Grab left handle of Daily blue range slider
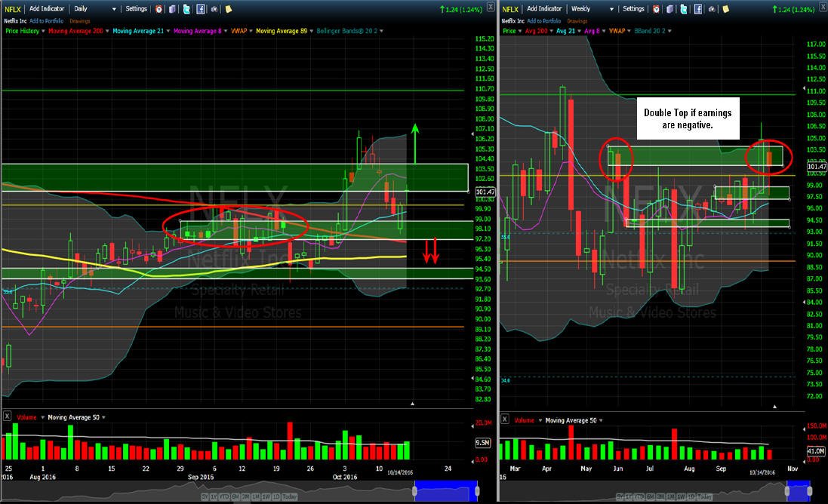 414,491
